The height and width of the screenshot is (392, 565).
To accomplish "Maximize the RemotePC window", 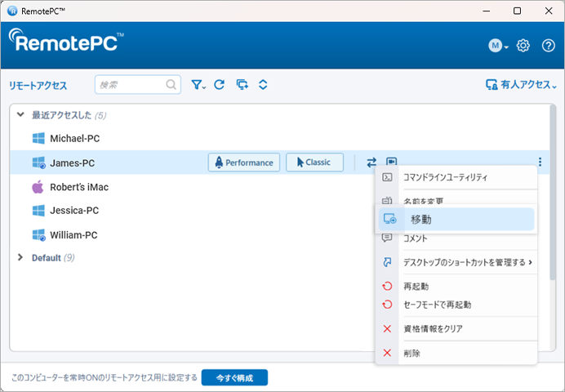I will tap(517, 11).
